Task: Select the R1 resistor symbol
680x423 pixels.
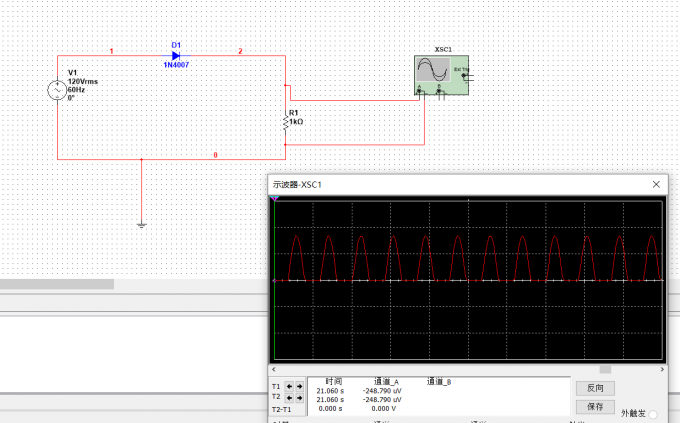Action: point(285,122)
